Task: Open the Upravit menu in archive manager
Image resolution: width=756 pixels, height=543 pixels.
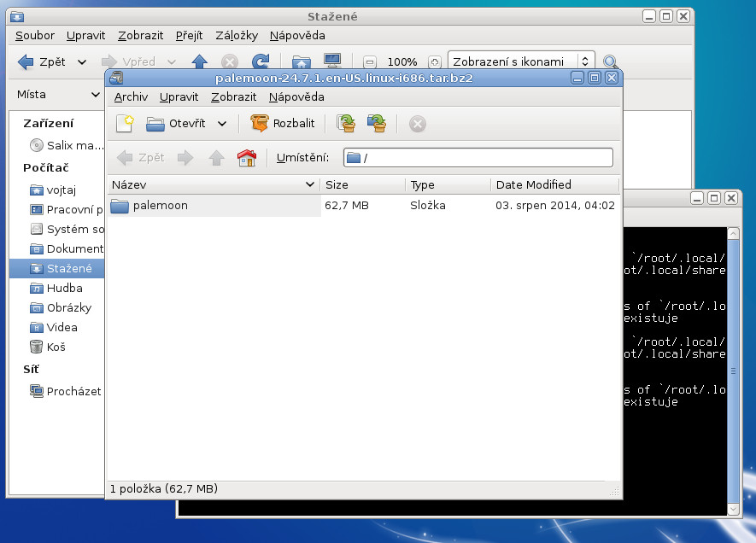Action: tap(179, 96)
